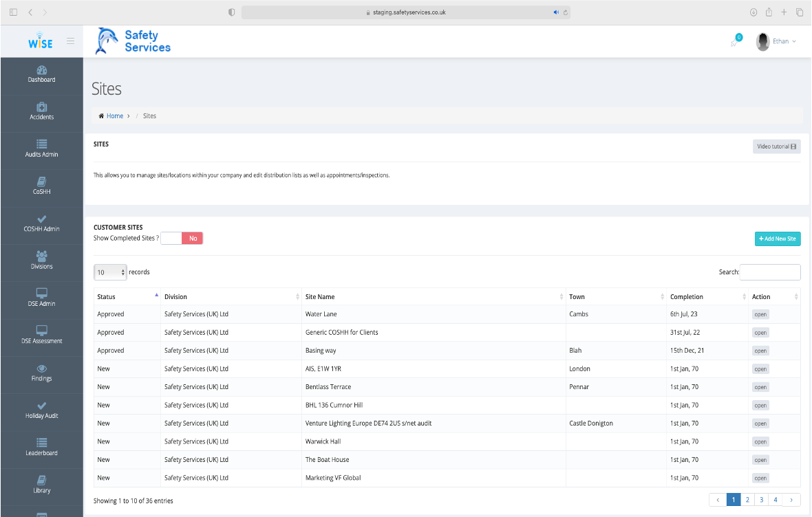Click the privacy shield icon

(x=231, y=12)
